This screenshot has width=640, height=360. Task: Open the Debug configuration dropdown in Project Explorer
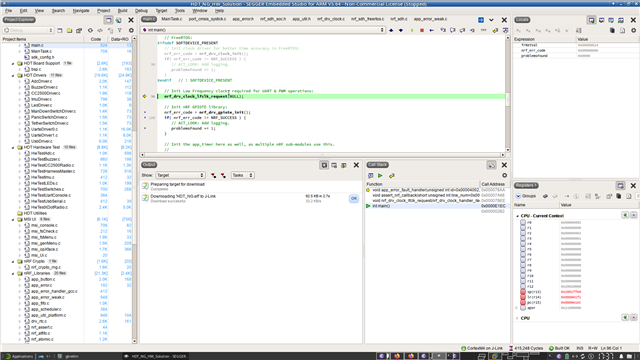coord(28,30)
